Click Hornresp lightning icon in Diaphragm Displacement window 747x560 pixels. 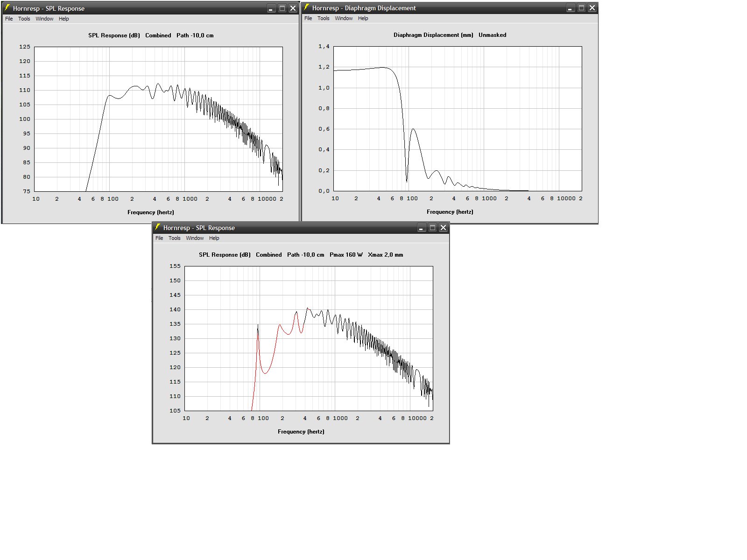coord(306,7)
